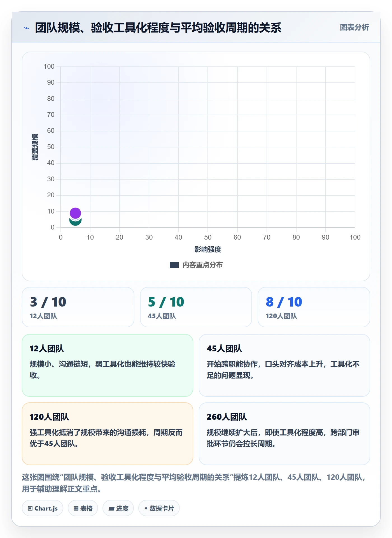Image resolution: width=392 pixels, height=538 pixels.
Task: Select the 45人团队 description card heading
Action: [x=224, y=349]
